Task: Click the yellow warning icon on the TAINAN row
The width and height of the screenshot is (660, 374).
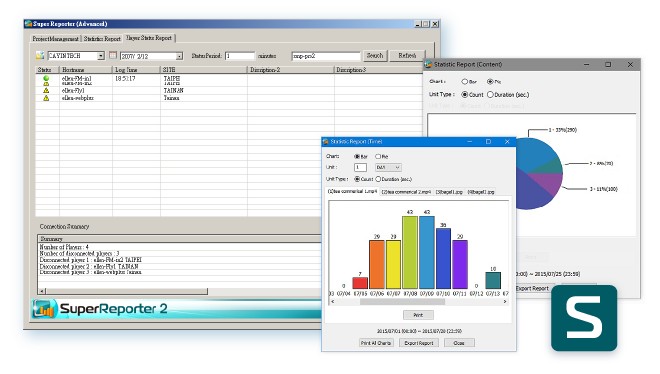Action: 46,90
